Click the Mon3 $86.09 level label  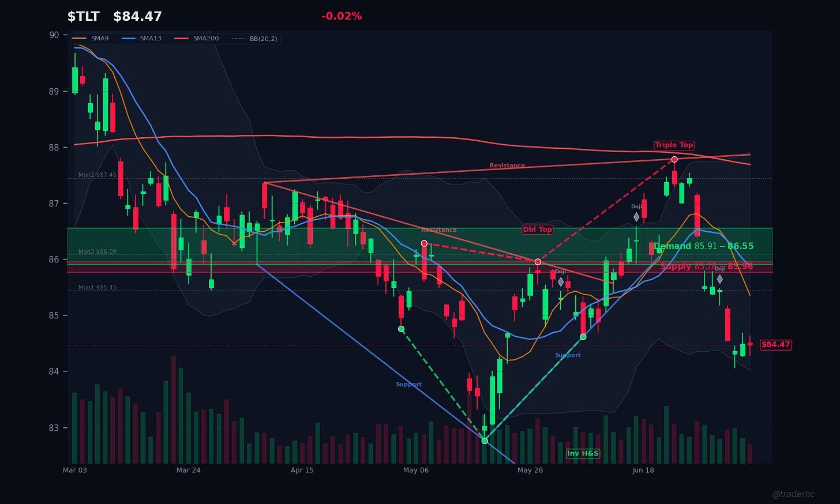(97, 252)
